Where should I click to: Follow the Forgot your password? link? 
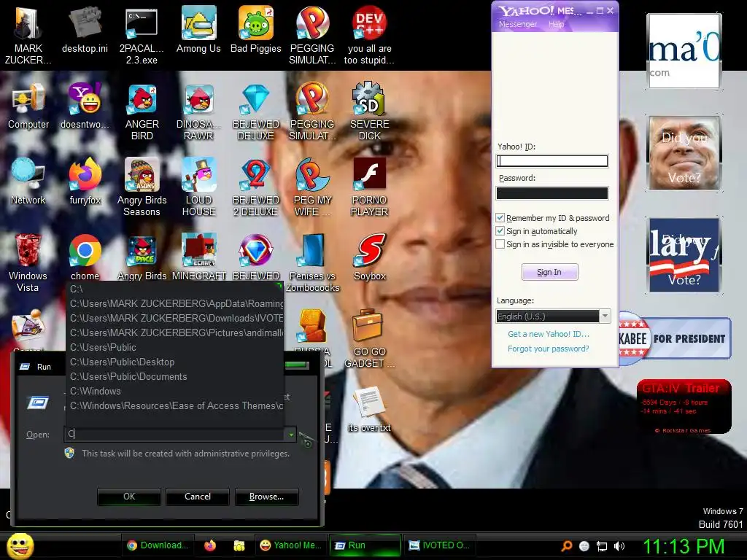[549, 349]
